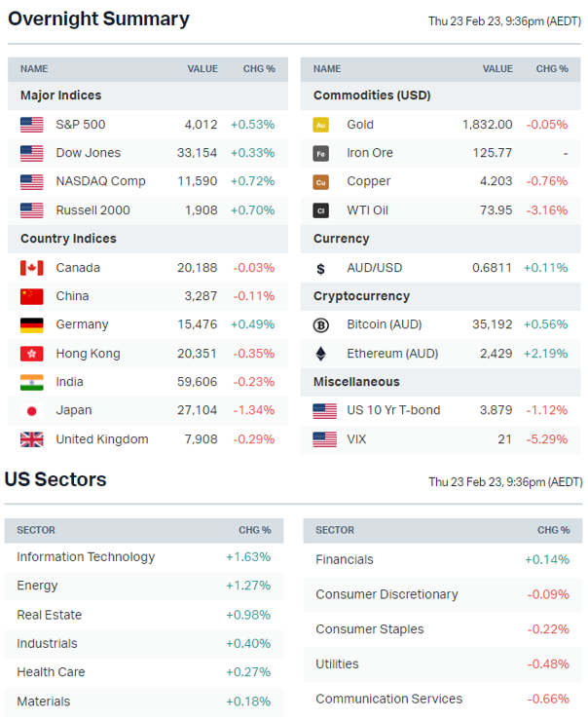
Task: Click the Copper Cu icon
Action: pos(321,182)
